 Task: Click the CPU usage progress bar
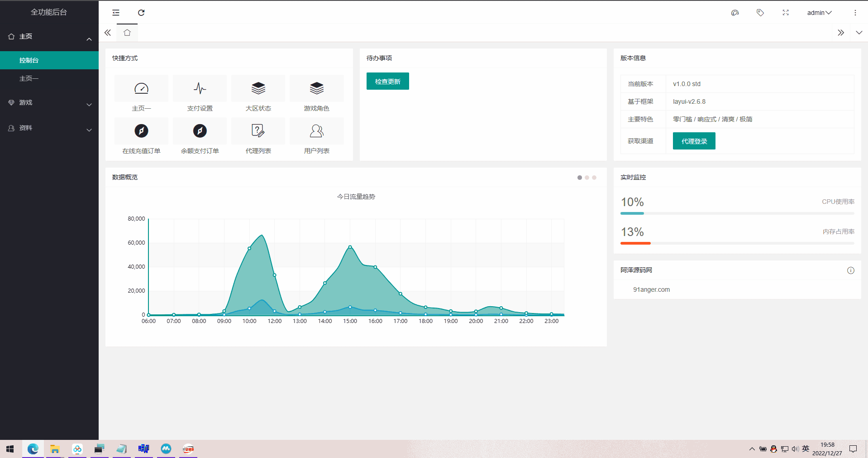737,213
